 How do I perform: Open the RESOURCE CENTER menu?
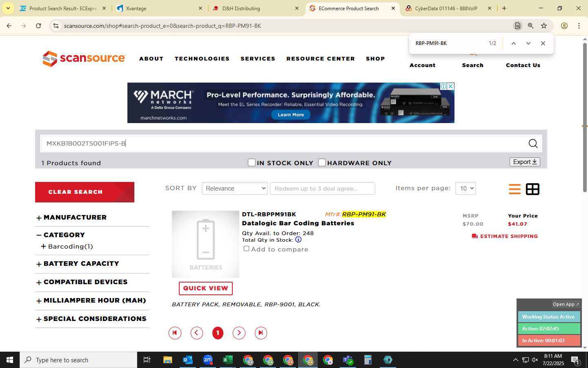[321, 59]
